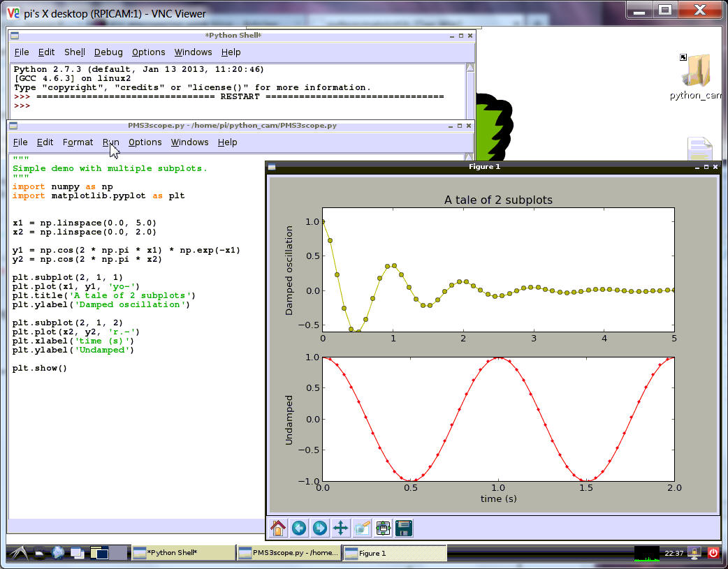
Task: Open the Windows menu in Python Shell
Action: coord(193,52)
